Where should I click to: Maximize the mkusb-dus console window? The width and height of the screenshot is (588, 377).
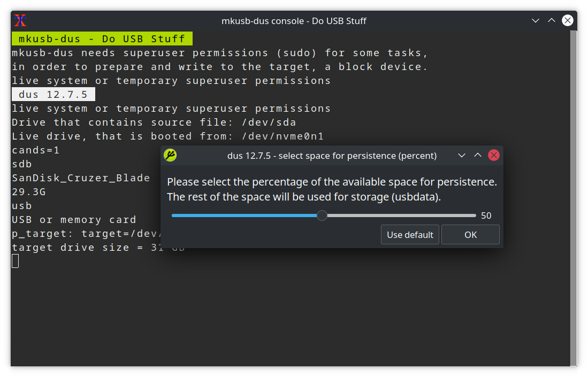point(552,21)
